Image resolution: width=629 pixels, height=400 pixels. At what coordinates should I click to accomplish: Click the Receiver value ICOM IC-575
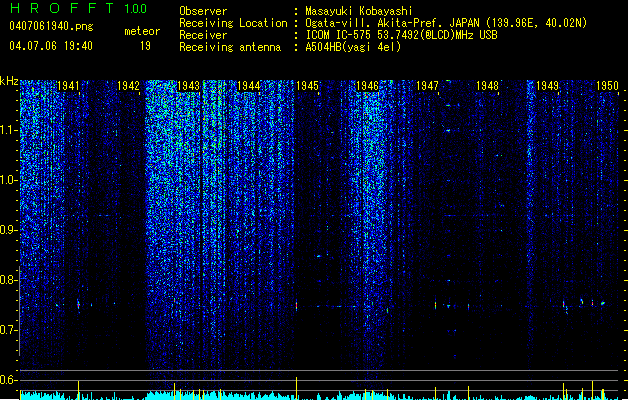341,35
